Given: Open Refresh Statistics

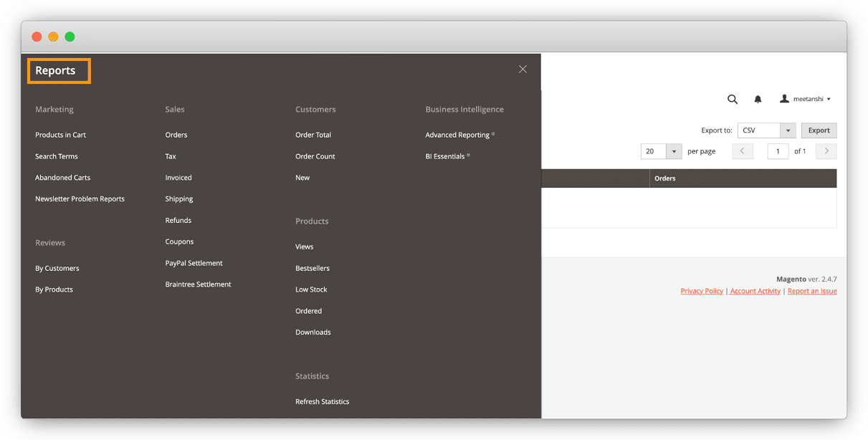Looking at the screenshot, I should point(323,402).
